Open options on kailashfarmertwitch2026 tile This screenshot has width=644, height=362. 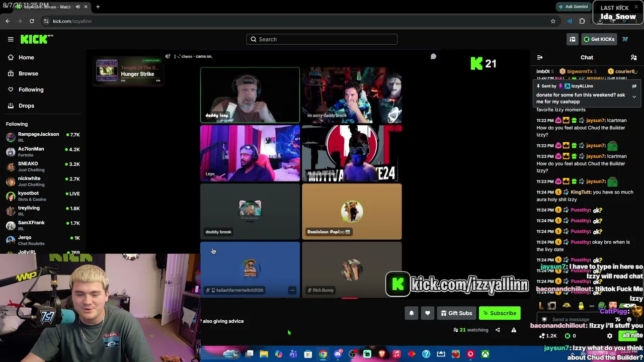click(x=292, y=290)
